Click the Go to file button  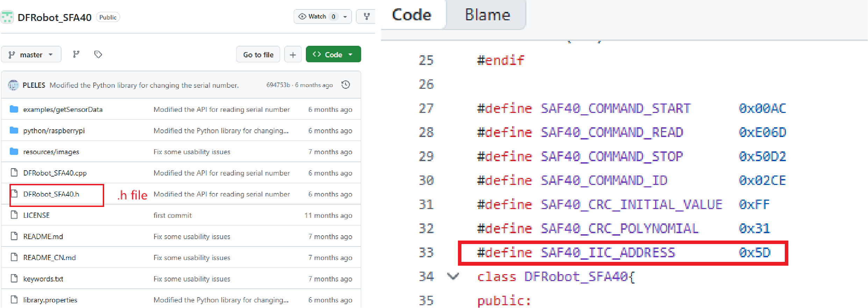[x=258, y=55]
